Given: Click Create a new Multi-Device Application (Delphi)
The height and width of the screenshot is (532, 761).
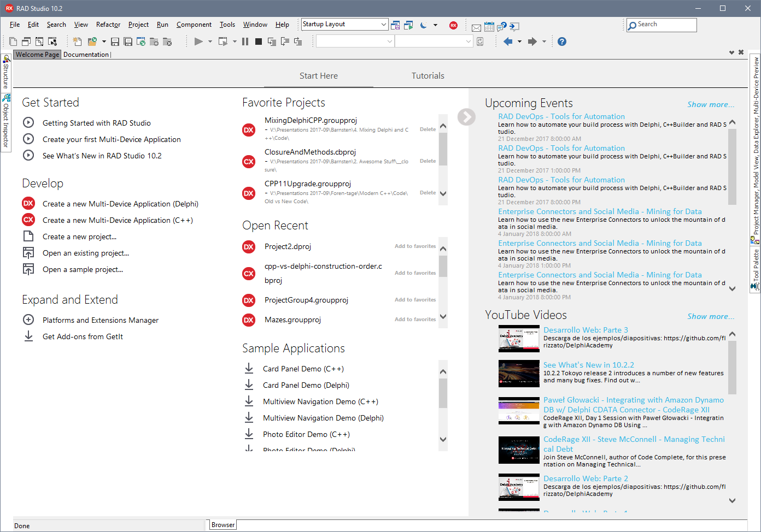Looking at the screenshot, I should [x=120, y=204].
